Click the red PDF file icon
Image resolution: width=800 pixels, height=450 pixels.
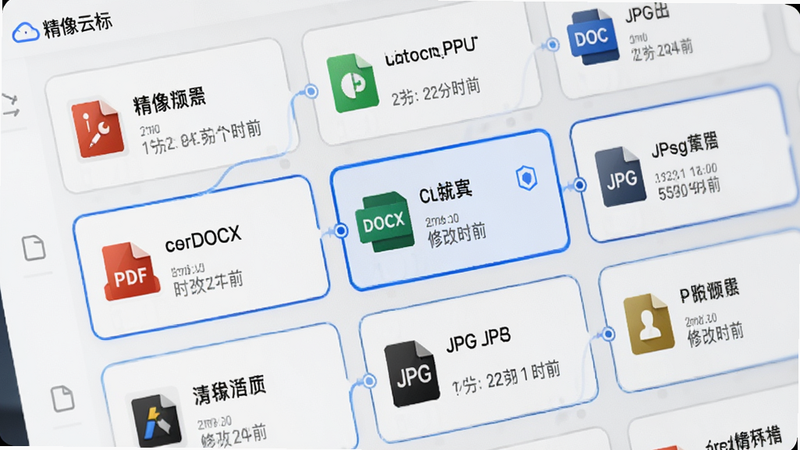pos(132,271)
